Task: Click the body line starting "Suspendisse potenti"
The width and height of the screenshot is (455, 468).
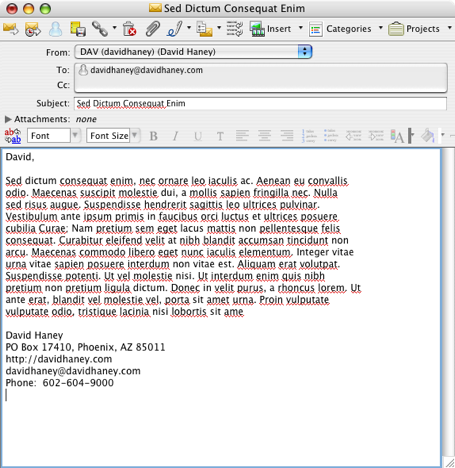Action: point(165,276)
